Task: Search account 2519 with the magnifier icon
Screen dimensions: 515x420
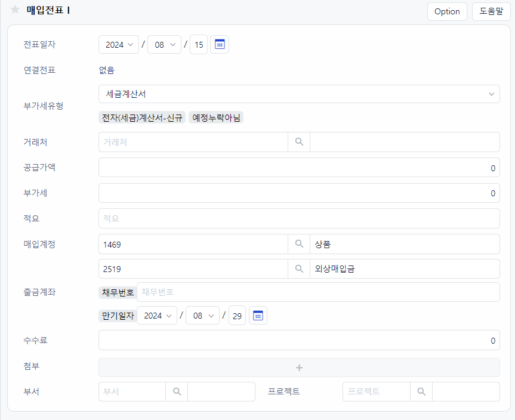Action: coord(299,268)
